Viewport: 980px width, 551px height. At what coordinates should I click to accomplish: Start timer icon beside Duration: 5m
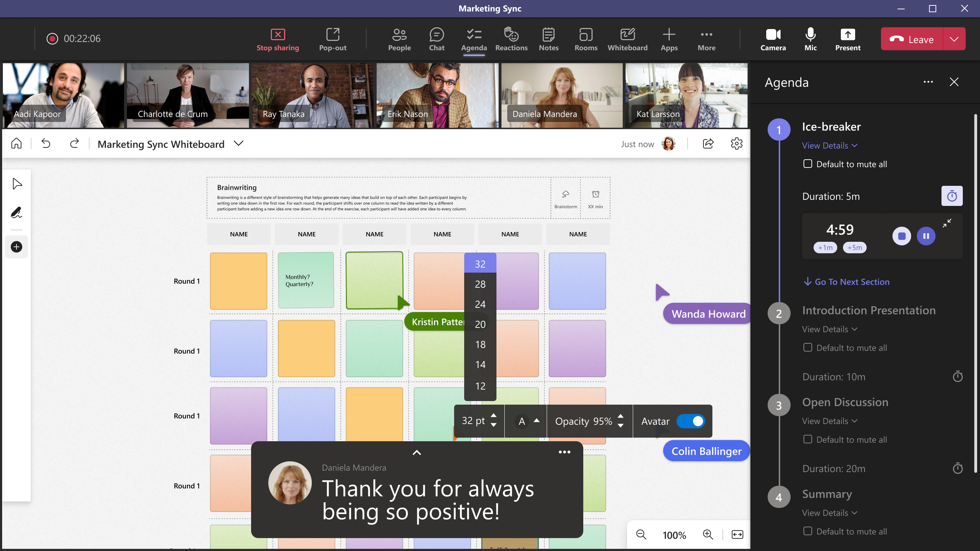pos(951,196)
